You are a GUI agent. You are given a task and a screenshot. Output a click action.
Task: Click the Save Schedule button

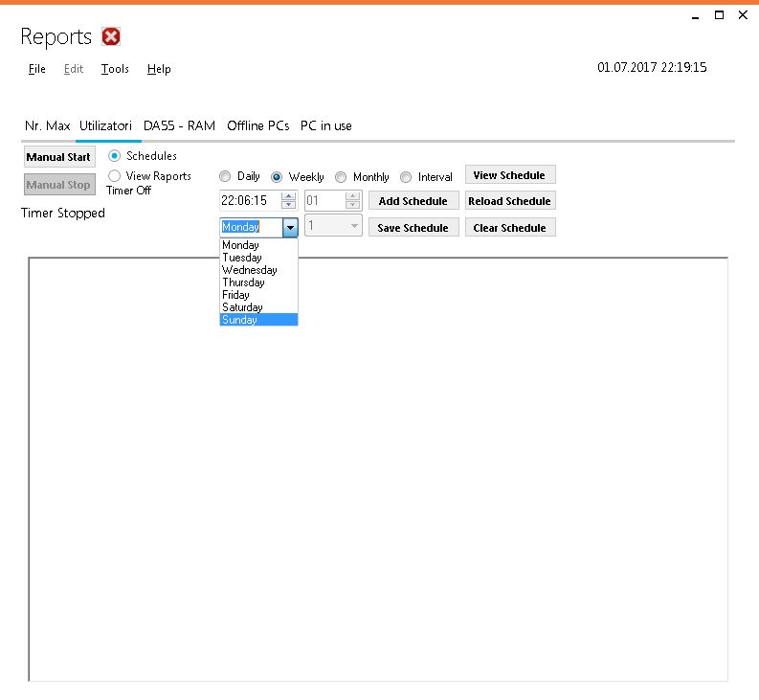point(413,228)
